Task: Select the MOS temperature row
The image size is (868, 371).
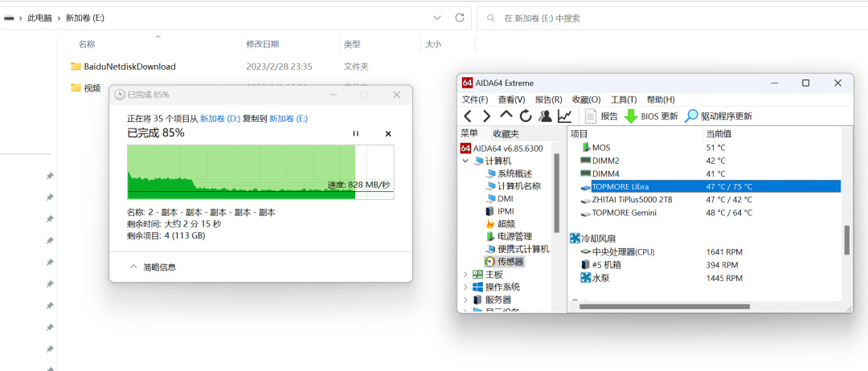Action: (704, 148)
